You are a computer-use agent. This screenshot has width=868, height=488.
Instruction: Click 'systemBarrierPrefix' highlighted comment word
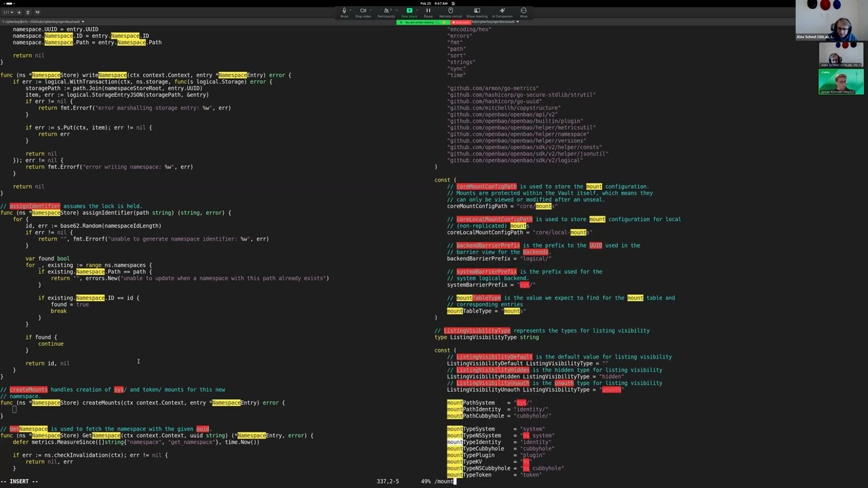click(x=486, y=272)
